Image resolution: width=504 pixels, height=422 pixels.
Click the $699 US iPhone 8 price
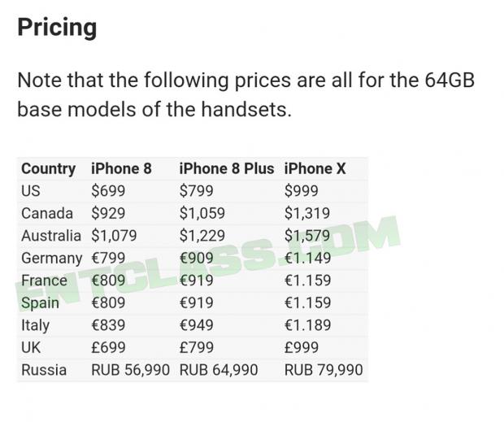109,191
